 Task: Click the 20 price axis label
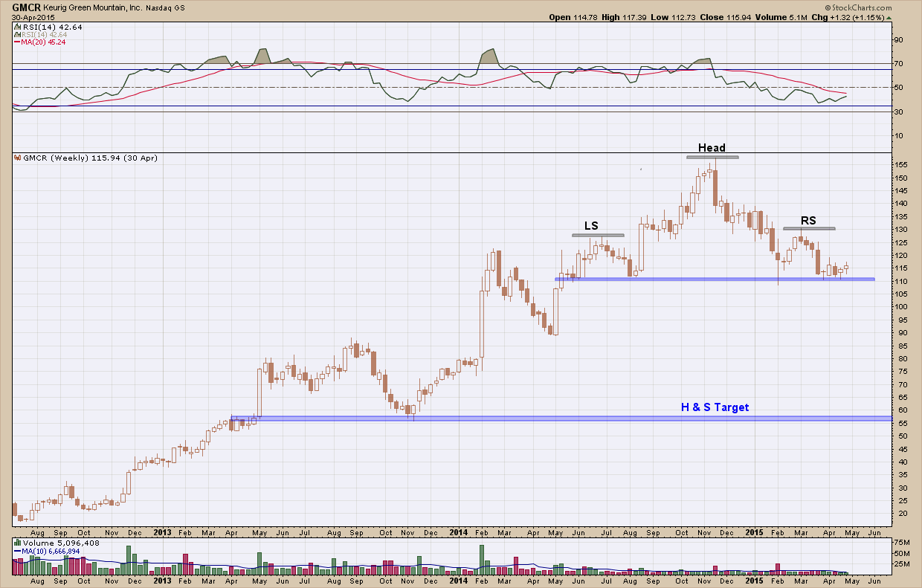click(x=900, y=513)
